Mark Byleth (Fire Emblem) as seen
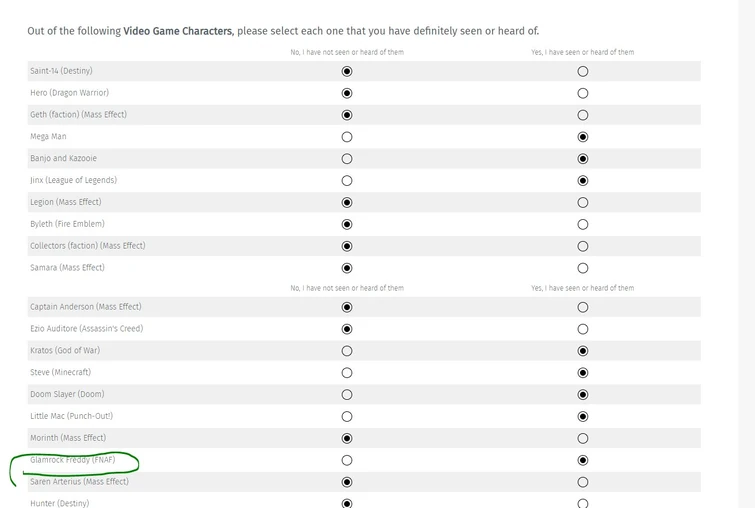 [x=583, y=224]
